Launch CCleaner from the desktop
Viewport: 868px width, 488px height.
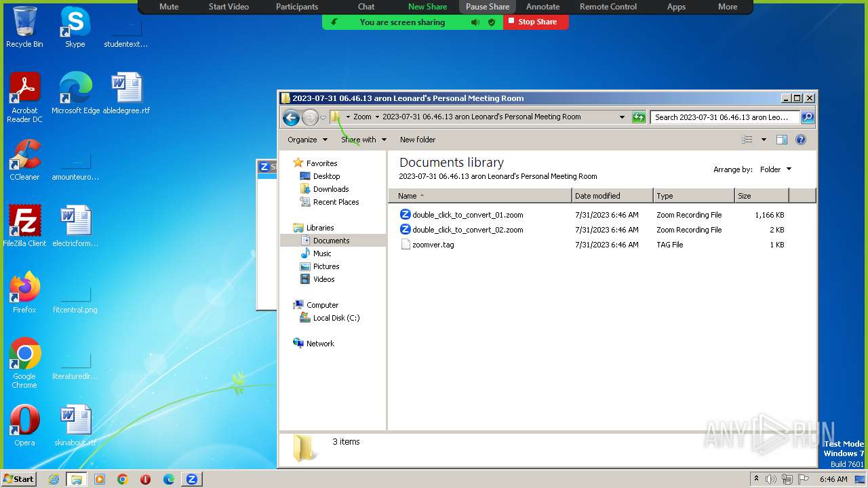pyautogui.click(x=24, y=160)
